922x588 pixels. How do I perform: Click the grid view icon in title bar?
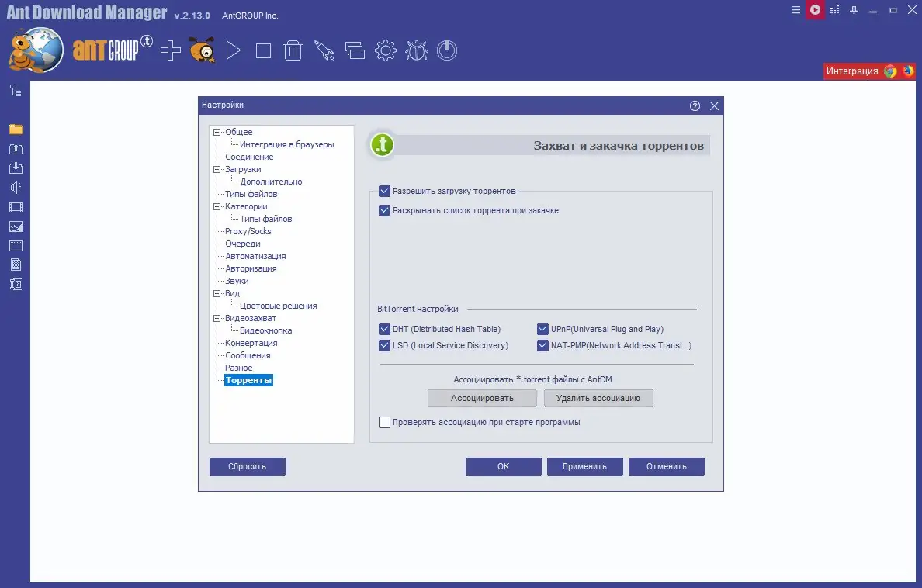834,10
